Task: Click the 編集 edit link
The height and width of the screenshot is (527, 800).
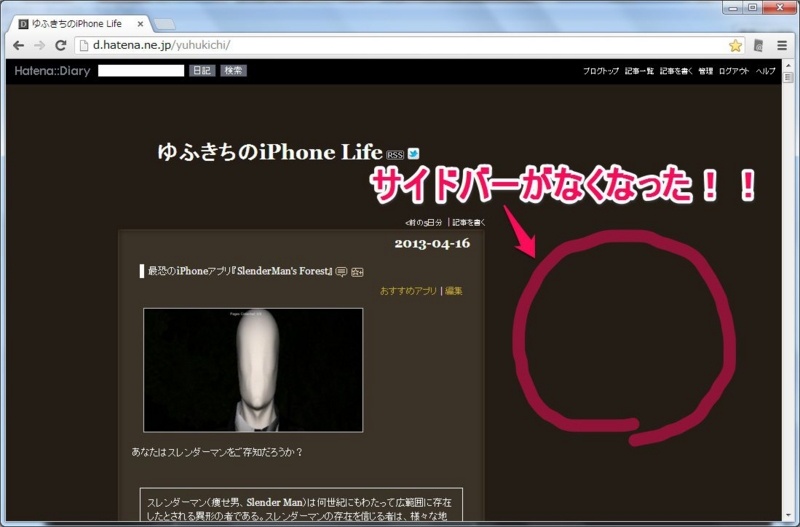Action: coord(454,291)
